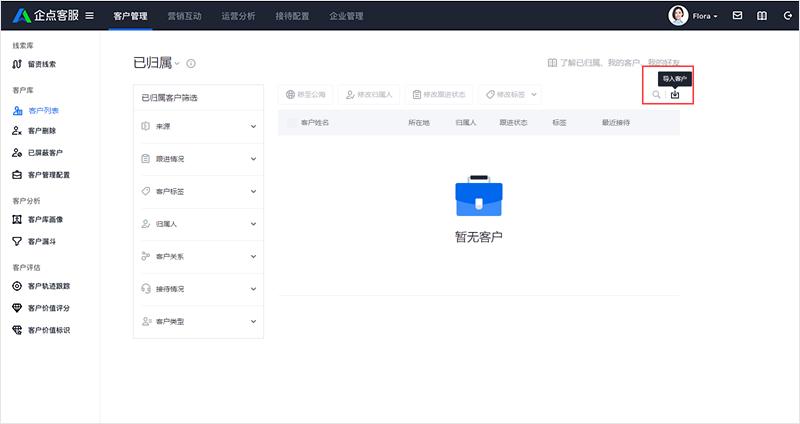Click the 标签 column header
Viewport: 800px width, 424px height.
point(559,123)
